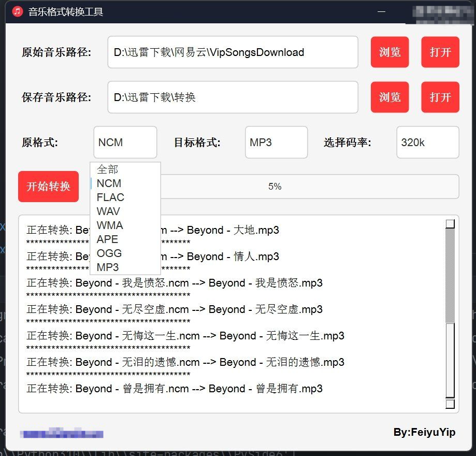This screenshot has height=456, width=476.
Task: Choose WMA as the source format
Action: (109, 225)
